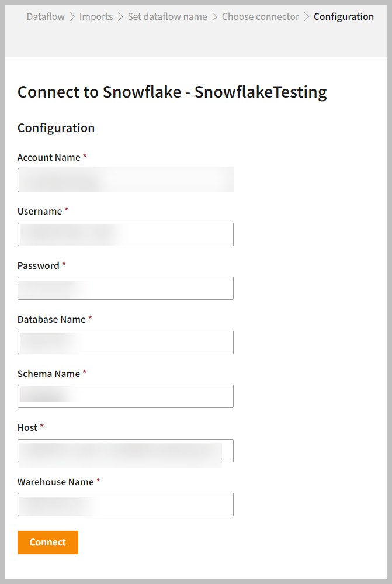
Task: Click the current Configuration breadcrumb item
Action: 344,16
